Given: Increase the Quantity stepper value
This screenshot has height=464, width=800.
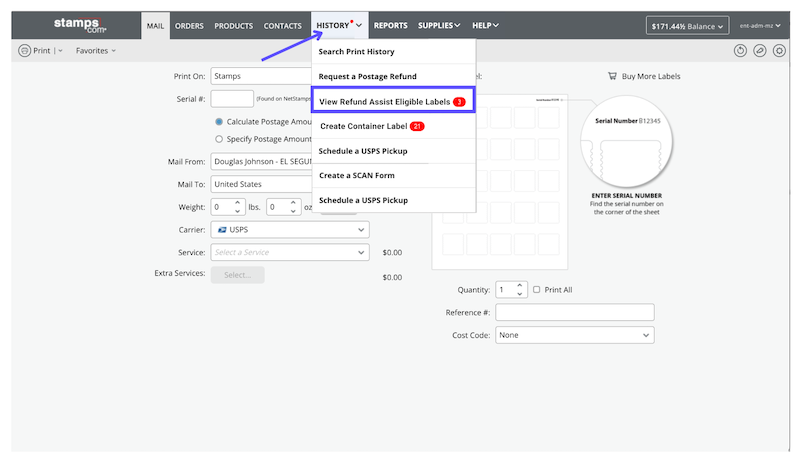Looking at the screenshot, I should (519, 285).
